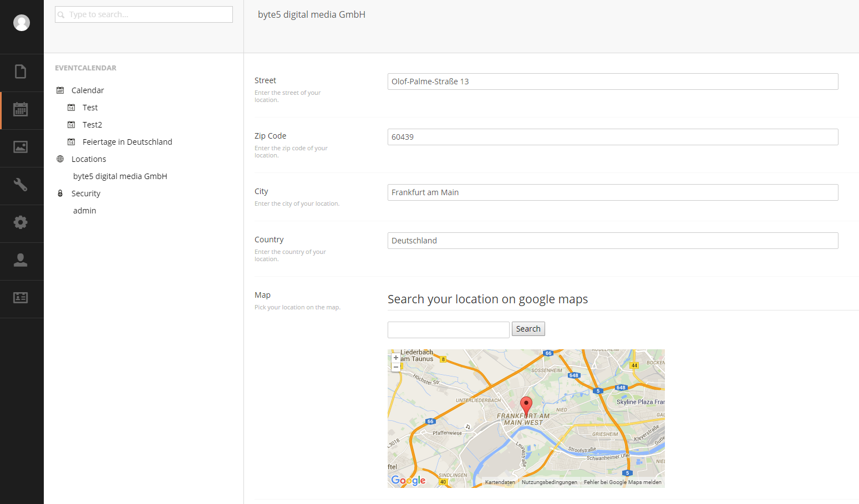The height and width of the screenshot is (504, 859).
Task: Open Feiertage in Deutschland calendar
Action: (x=128, y=142)
